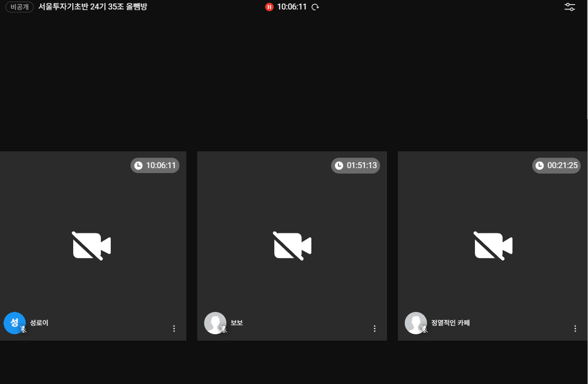Click the room title 서울투자기초반 24기 35조 올뺌방
The image size is (588, 384).
tap(93, 7)
